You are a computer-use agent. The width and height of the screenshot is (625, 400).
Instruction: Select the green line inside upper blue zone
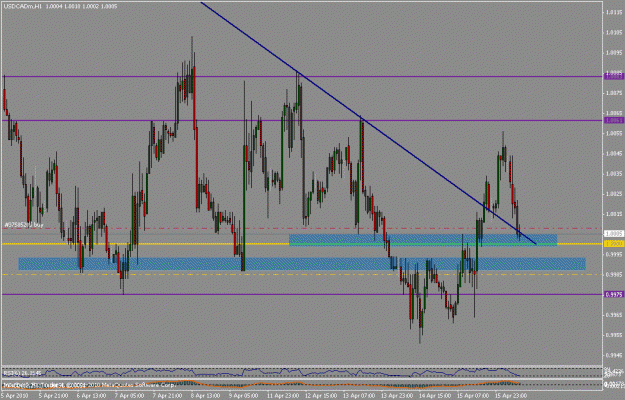pyautogui.click(x=423, y=244)
